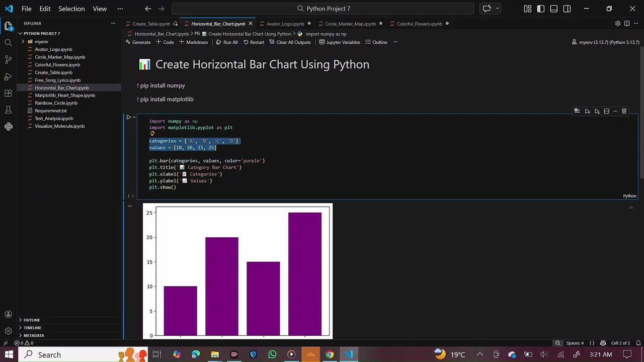Viewport: 644px width, 362px height.
Task: Toggle the primary side bar
Action: click(x=540, y=9)
